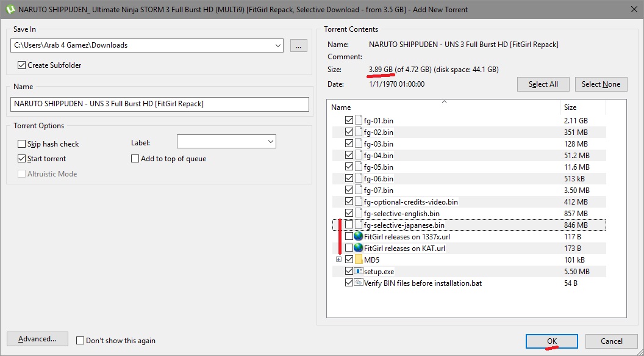Click the 412 MB size cell

[x=576, y=202]
